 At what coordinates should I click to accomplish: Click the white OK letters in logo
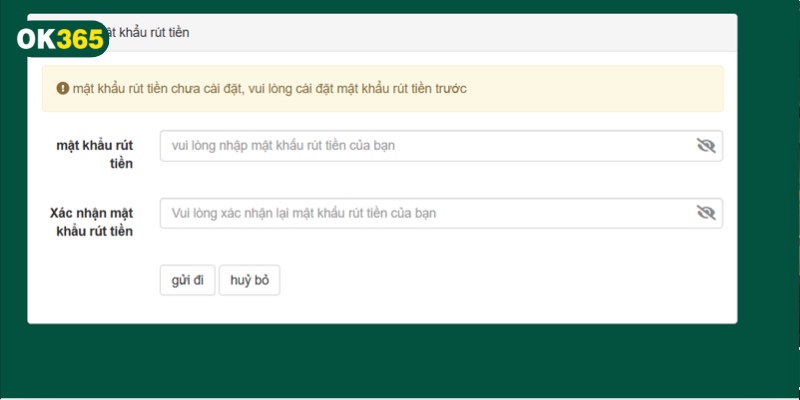click(36, 39)
